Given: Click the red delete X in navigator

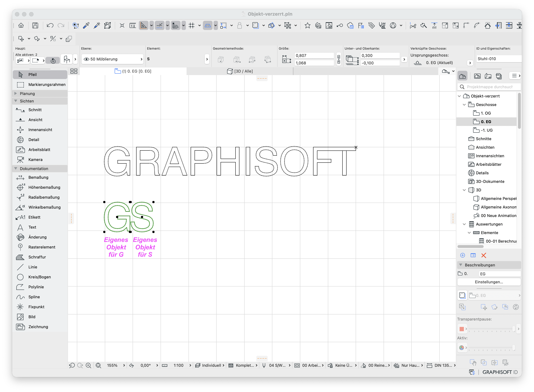Looking at the screenshot, I should [484, 256].
